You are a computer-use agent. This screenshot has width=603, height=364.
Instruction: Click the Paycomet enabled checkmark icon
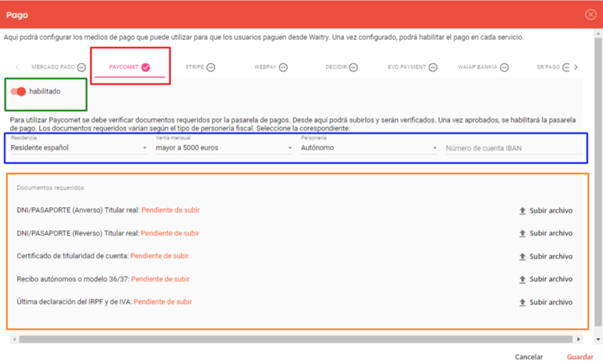[x=145, y=67]
